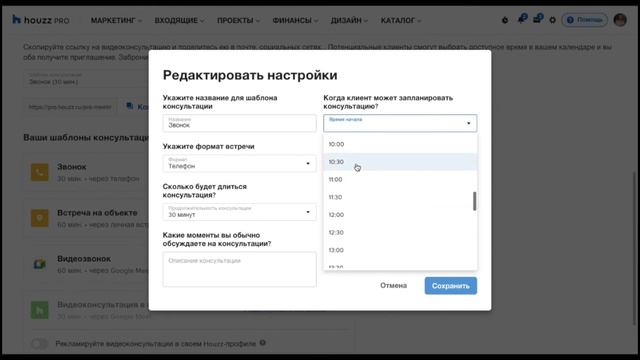
Task: Toggle Рекламируйте видеоконсультации switch
Action: point(40,344)
